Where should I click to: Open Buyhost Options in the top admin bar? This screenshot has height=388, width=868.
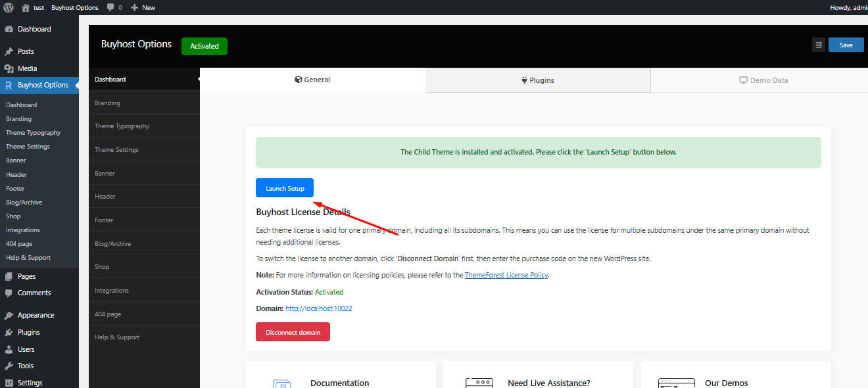[x=75, y=7]
